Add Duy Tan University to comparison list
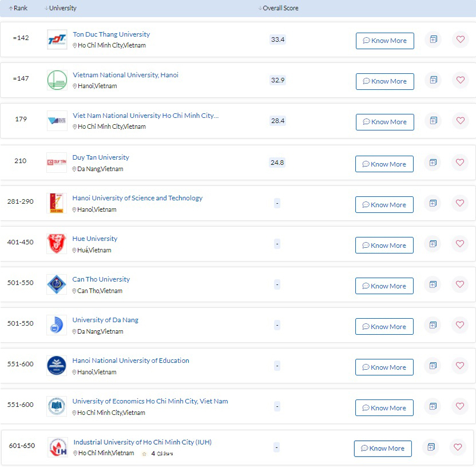Screen dimensions: 476x467 tap(433, 163)
